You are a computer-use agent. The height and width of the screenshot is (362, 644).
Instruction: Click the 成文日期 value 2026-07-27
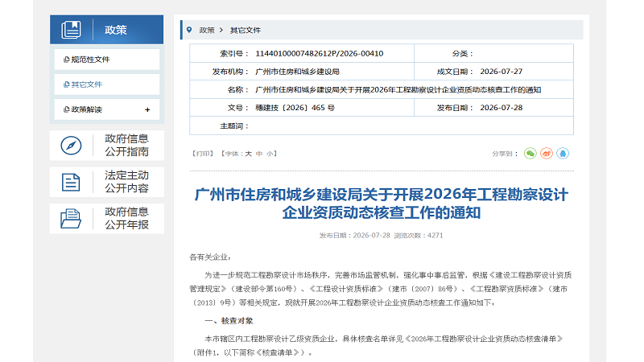coord(501,72)
